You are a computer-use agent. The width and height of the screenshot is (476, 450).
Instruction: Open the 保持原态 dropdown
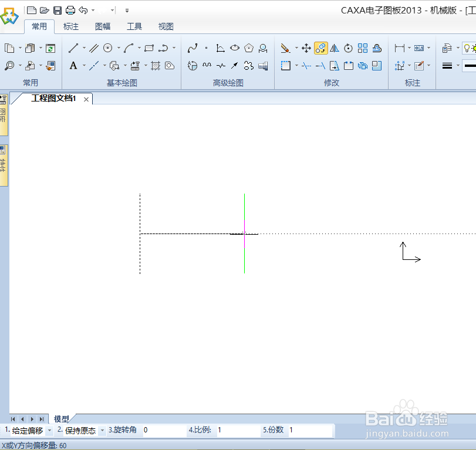(x=103, y=430)
